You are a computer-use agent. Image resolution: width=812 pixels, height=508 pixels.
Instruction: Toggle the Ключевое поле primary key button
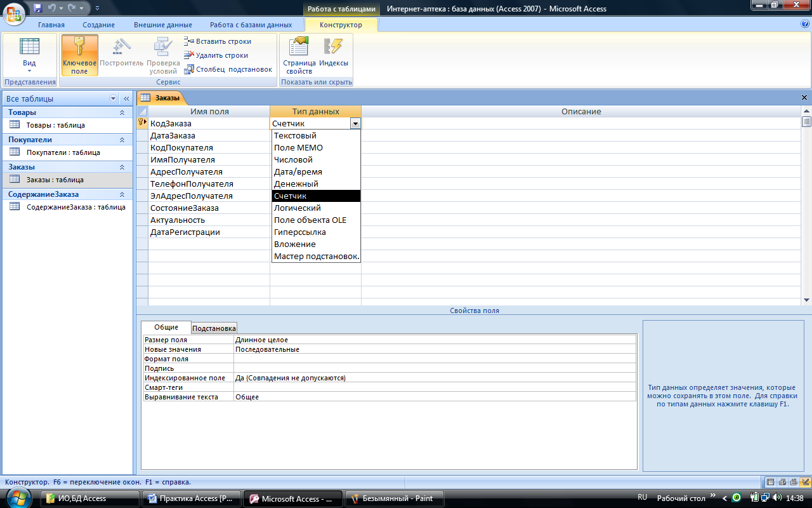tap(79, 55)
